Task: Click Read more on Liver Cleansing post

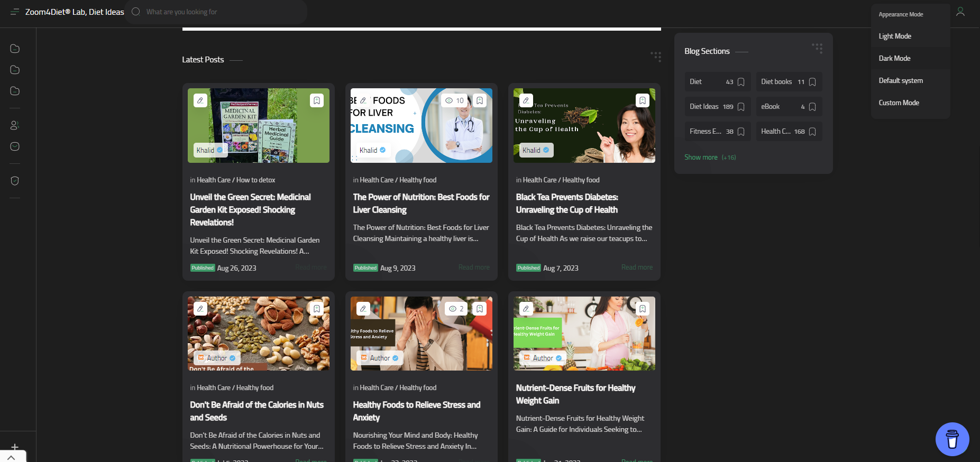Action: [474, 267]
